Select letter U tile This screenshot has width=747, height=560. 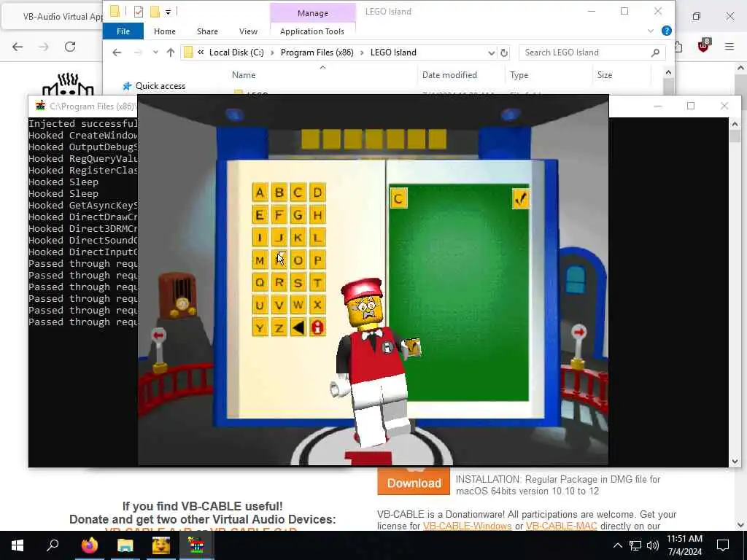pyautogui.click(x=260, y=306)
